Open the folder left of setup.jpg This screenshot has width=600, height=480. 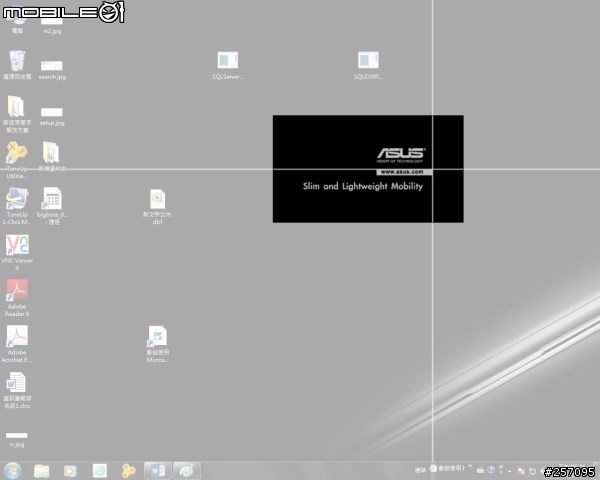tap(17, 113)
